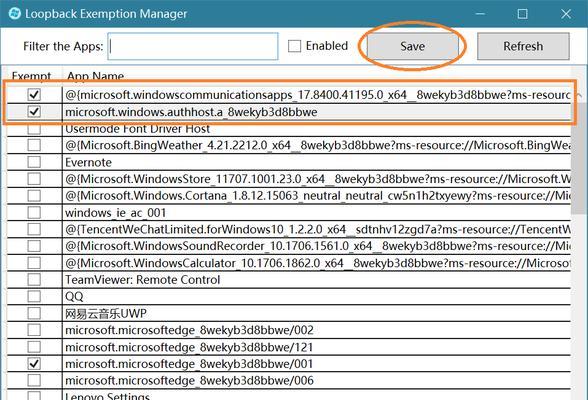
Task: Check exemption for Usermode Font Driver Host
Action: 34,129
